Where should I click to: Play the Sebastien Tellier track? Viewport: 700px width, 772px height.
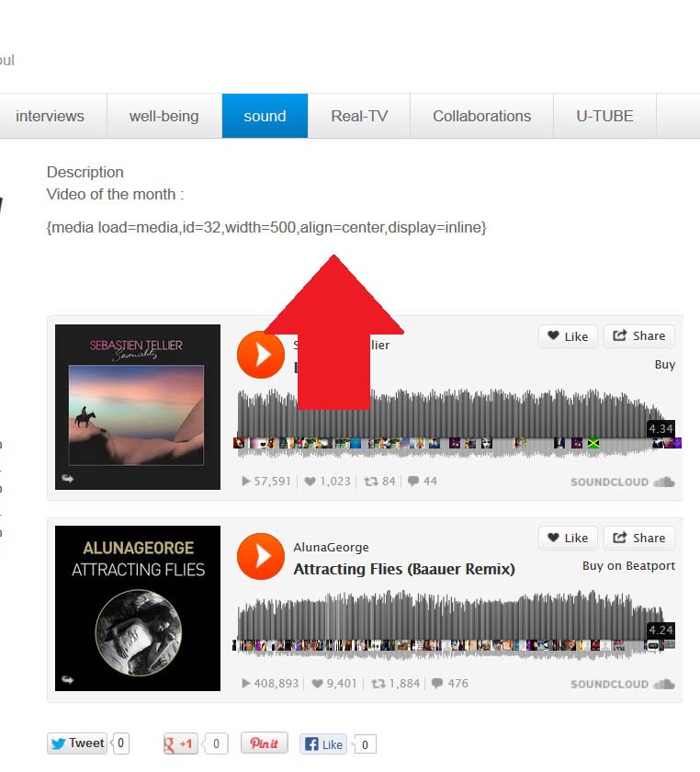[x=260, y=355]
